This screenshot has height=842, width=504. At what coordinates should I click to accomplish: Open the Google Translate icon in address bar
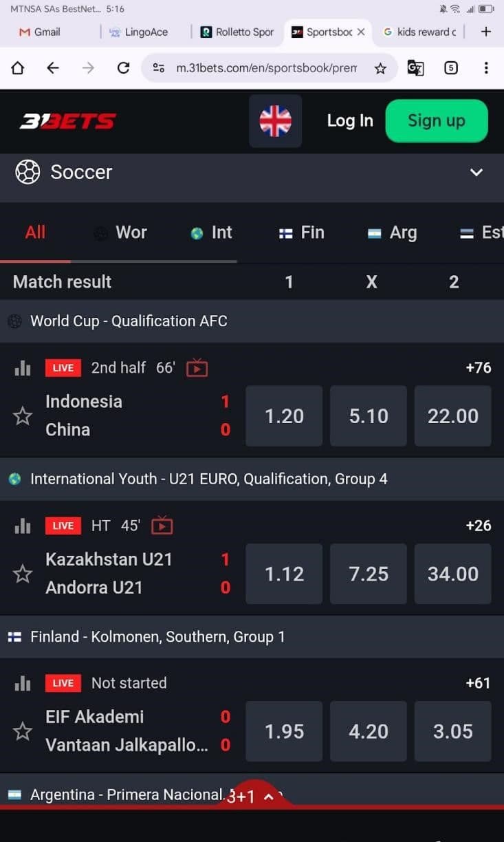[415, 68]
